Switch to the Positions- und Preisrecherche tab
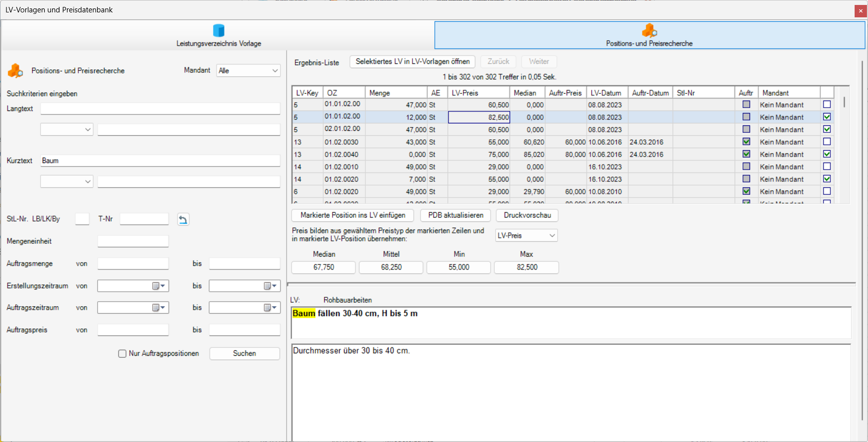Screen dimensions: 868x442 pos(649,35)
